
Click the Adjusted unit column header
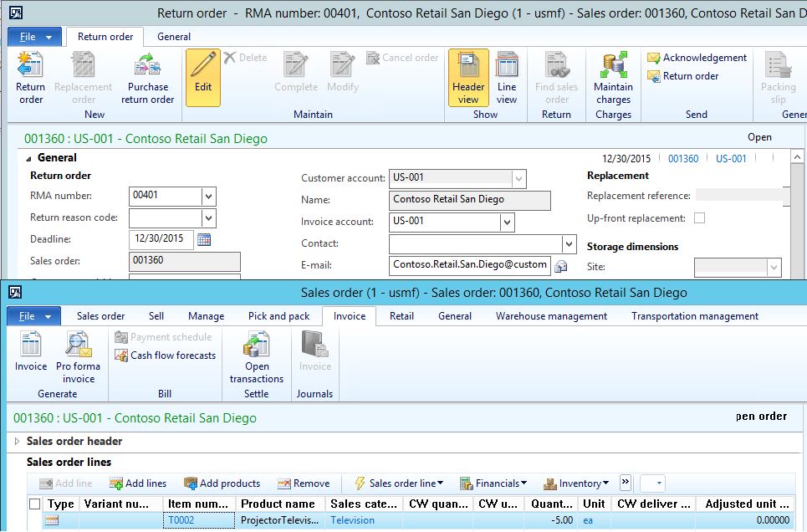point(746,504)
